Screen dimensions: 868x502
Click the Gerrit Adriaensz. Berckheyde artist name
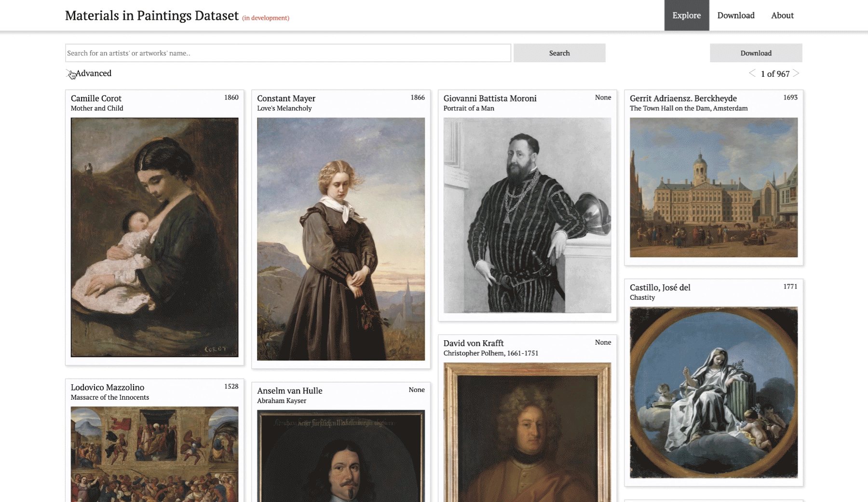(683, 98)
